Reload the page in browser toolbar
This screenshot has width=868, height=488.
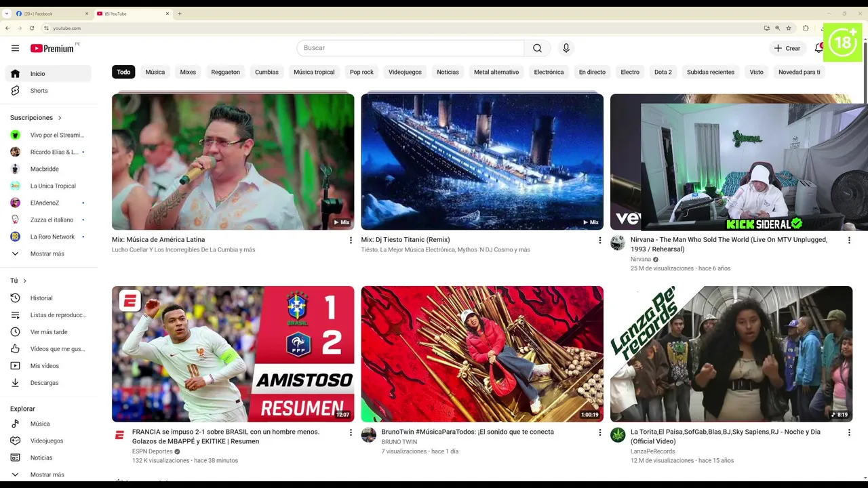[32, 28]
